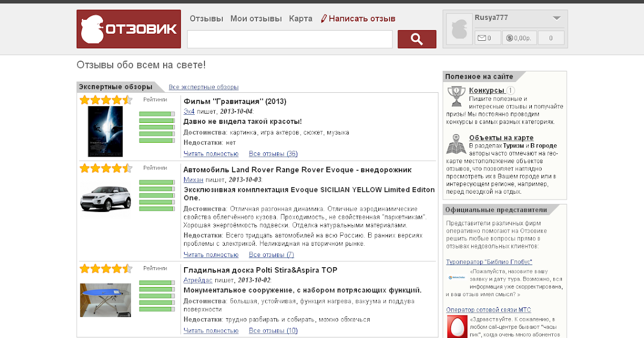644x338 pixels.
Task: Go to Мои отзывы
Action: (256, 18)
